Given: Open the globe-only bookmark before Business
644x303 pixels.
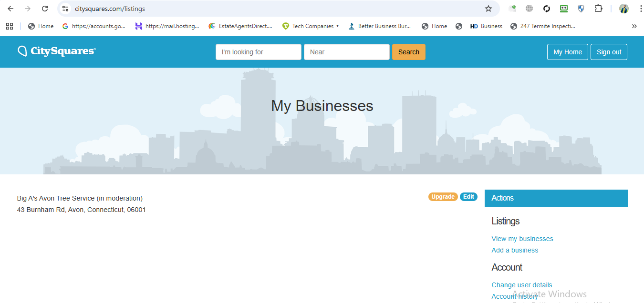Looking at the screenshot, I should (459, 26).
